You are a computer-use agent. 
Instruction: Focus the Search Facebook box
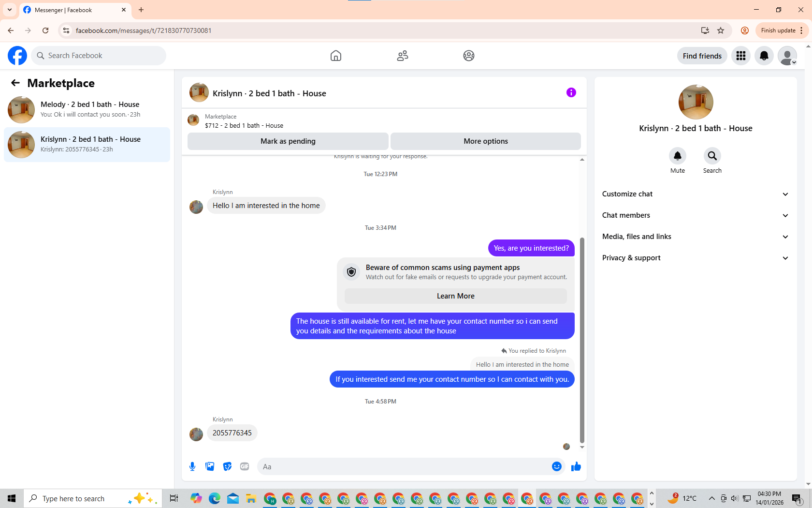pyautogui.click(x=99, y=56)
